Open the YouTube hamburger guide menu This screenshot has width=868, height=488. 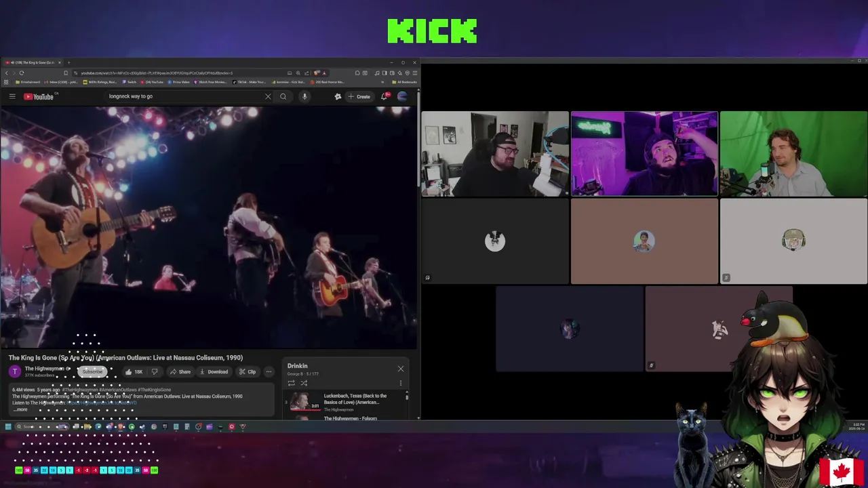12,96
